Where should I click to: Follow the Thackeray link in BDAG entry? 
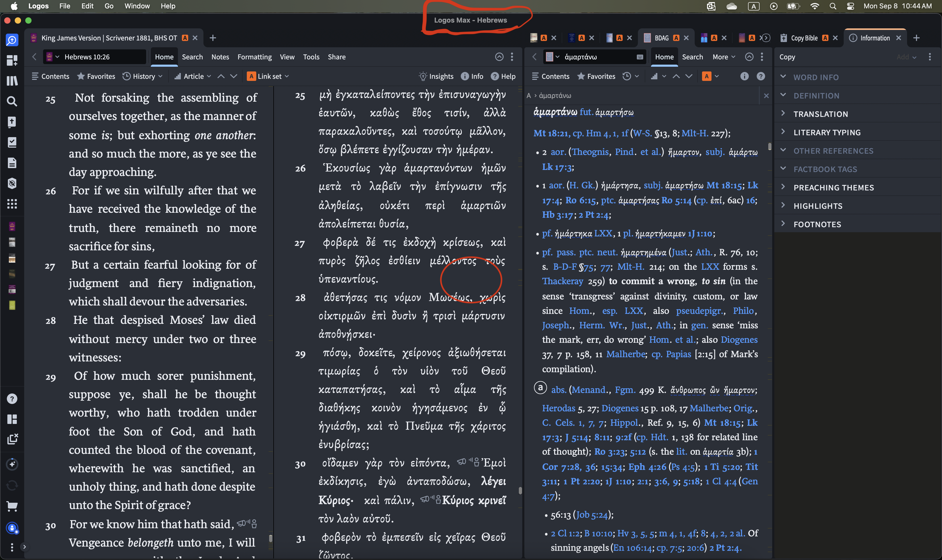pos(562,281)
